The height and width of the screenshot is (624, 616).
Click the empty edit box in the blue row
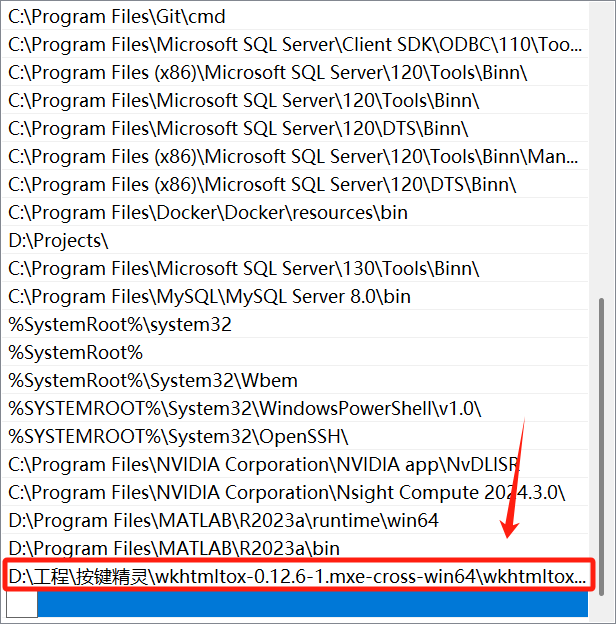point(22,604)
